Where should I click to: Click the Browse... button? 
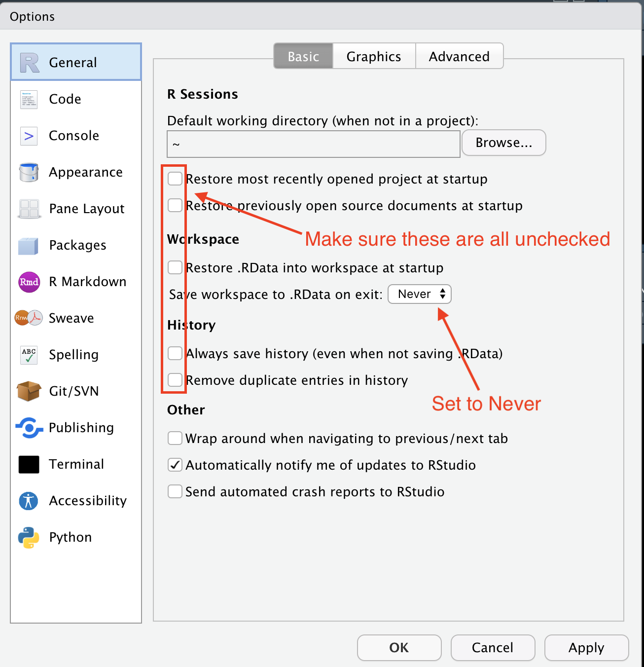503,143
